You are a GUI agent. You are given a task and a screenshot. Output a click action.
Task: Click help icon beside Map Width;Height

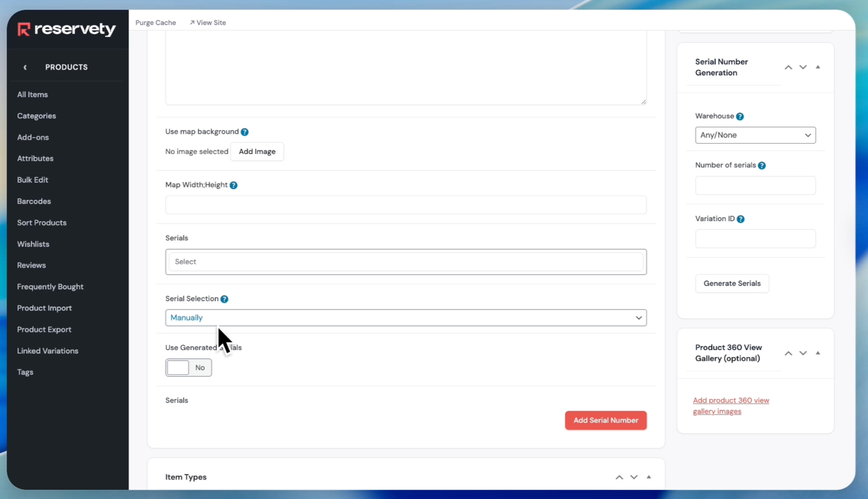(233, 185)
